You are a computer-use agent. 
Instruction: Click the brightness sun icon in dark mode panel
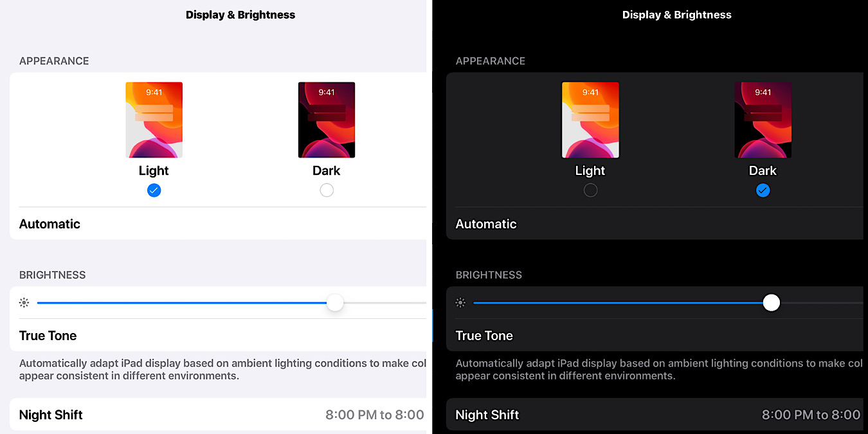(x=460, y=302)
